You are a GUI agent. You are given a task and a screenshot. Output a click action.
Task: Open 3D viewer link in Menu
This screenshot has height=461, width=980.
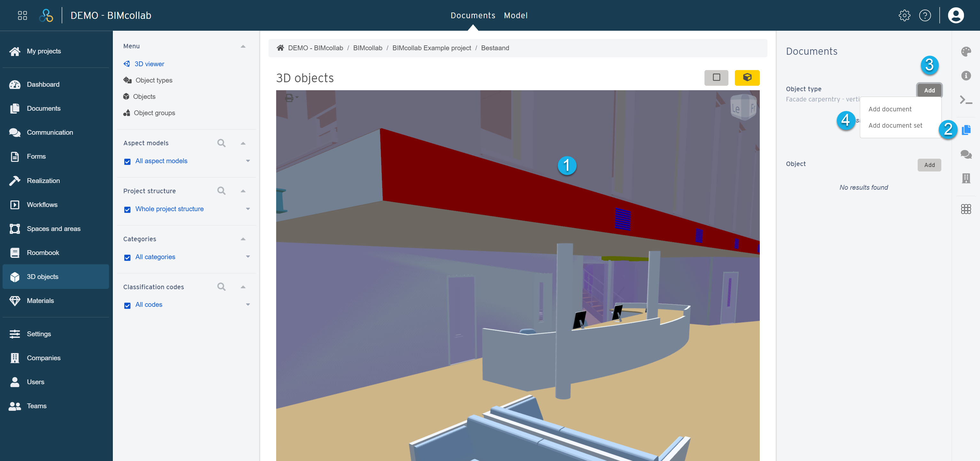(144, 64)
